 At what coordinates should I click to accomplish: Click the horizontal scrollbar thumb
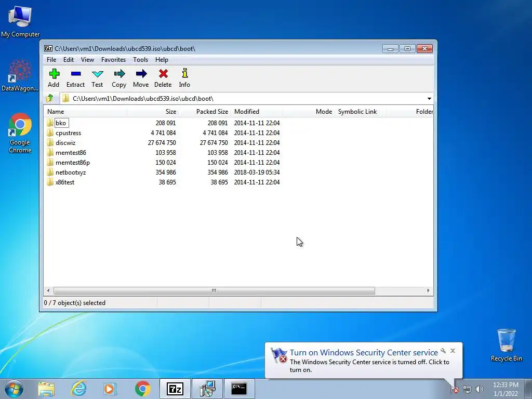pyautogui.click(x=214, y=290)
